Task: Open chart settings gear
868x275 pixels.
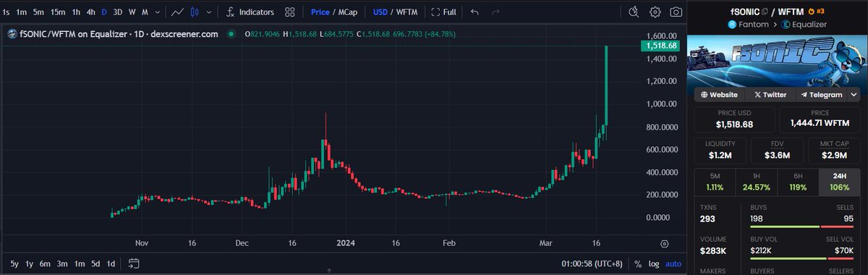Action: [655, 12]
